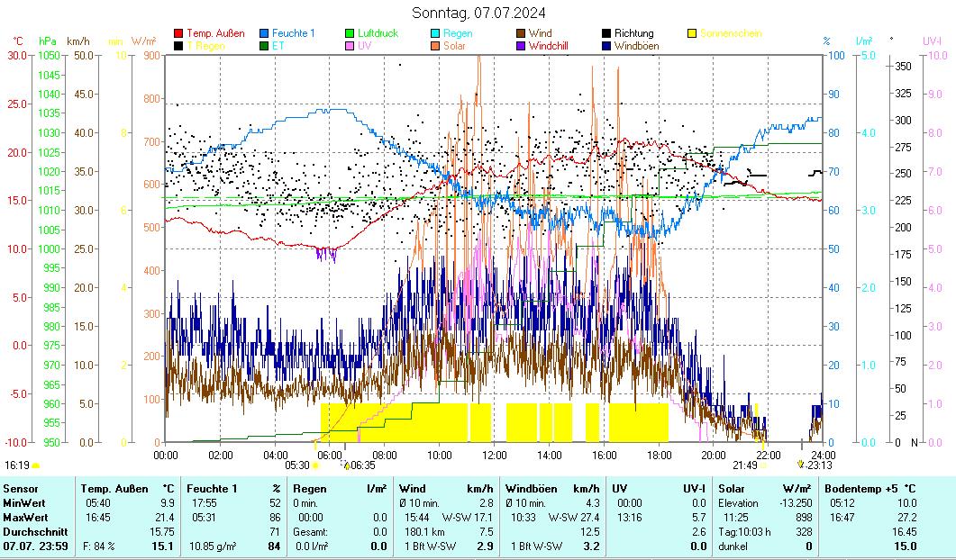Click the yellow Sonnenschein legend square

tap(693, 33)
